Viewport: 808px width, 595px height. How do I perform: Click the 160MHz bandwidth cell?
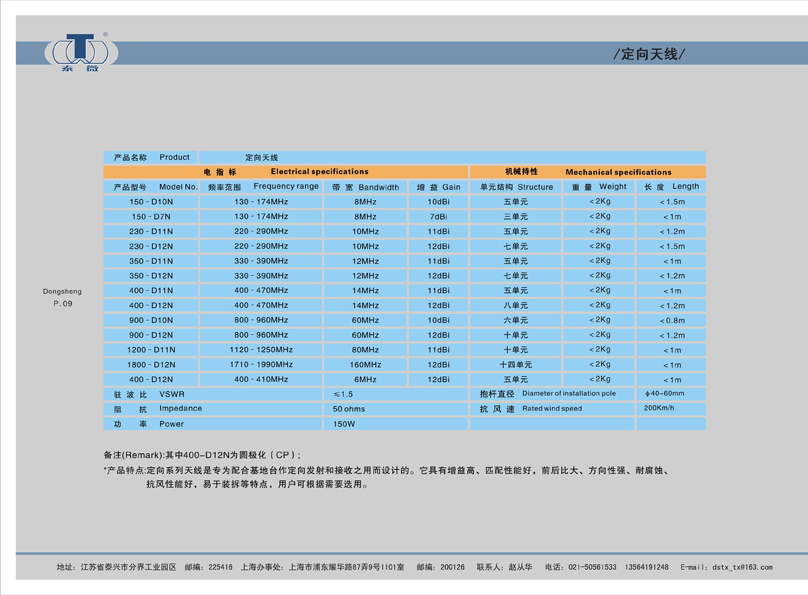365,365
